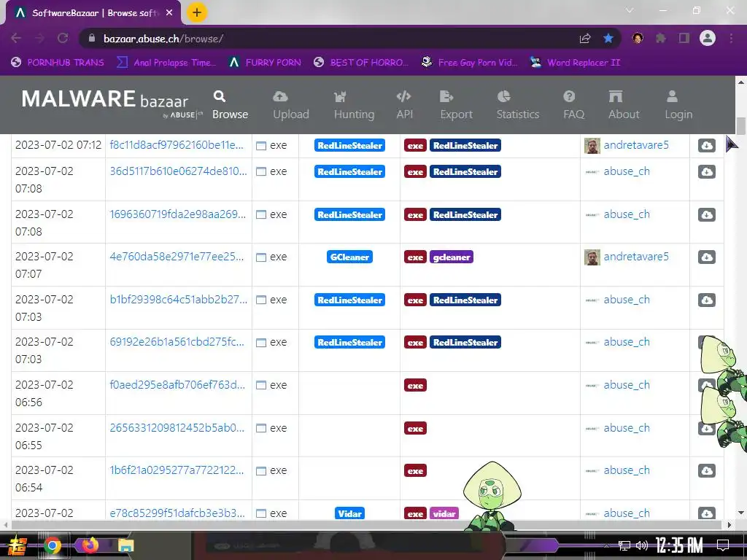Open the tab search chevron
The width and height of the screenshot is (747, 560).
click(630, 10)
